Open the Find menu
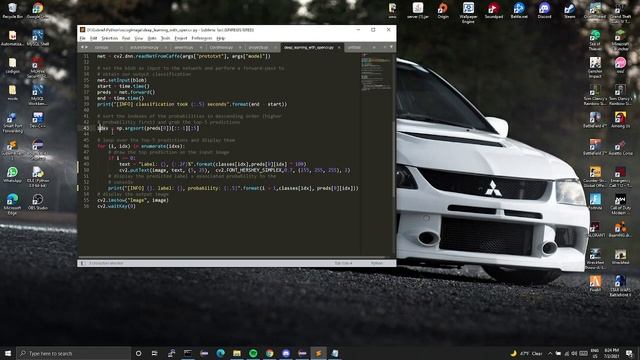Viewport: 640px width, 360px height. (x=126, y=38)
